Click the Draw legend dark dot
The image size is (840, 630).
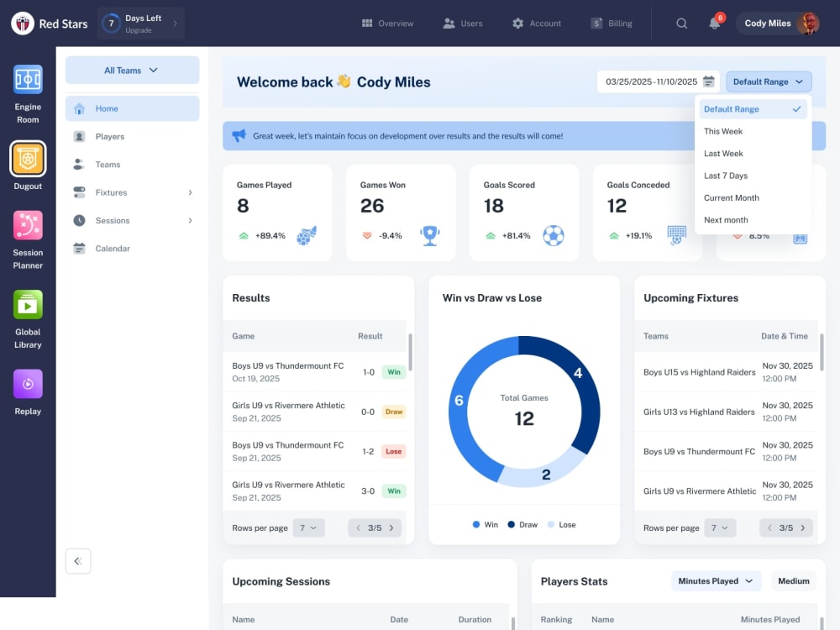tap(511, 524)
